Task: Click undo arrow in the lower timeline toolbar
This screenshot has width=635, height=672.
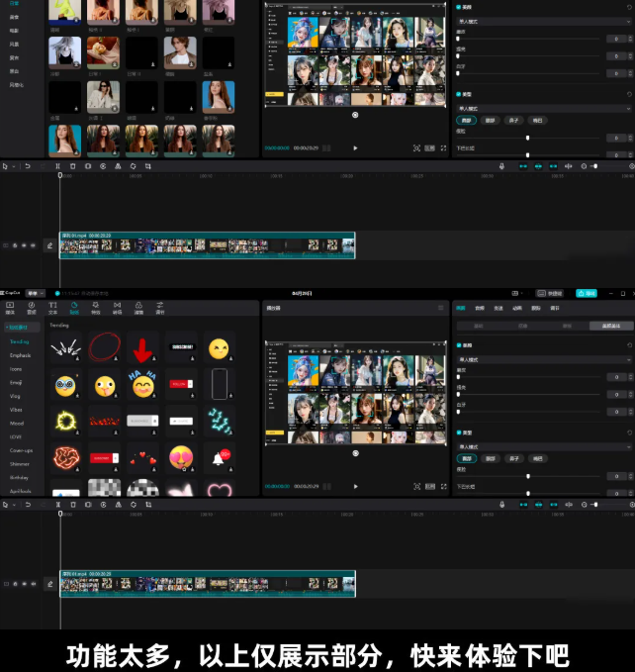Action: [x=27, y=504]
